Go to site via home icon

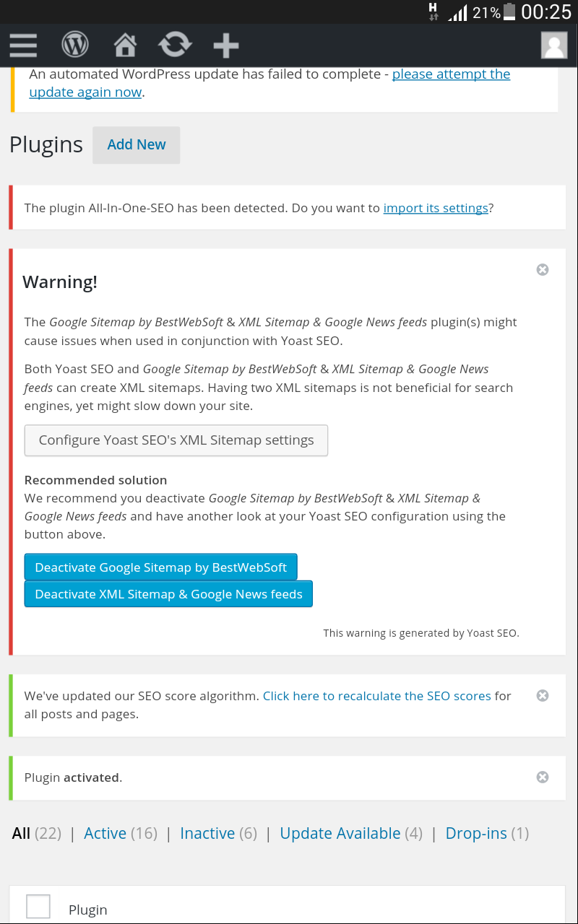[125, 45]
